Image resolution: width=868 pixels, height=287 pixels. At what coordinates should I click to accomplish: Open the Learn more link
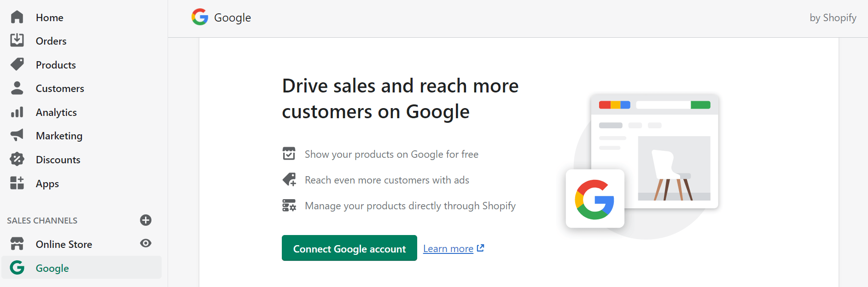click(x=448, y=249)
